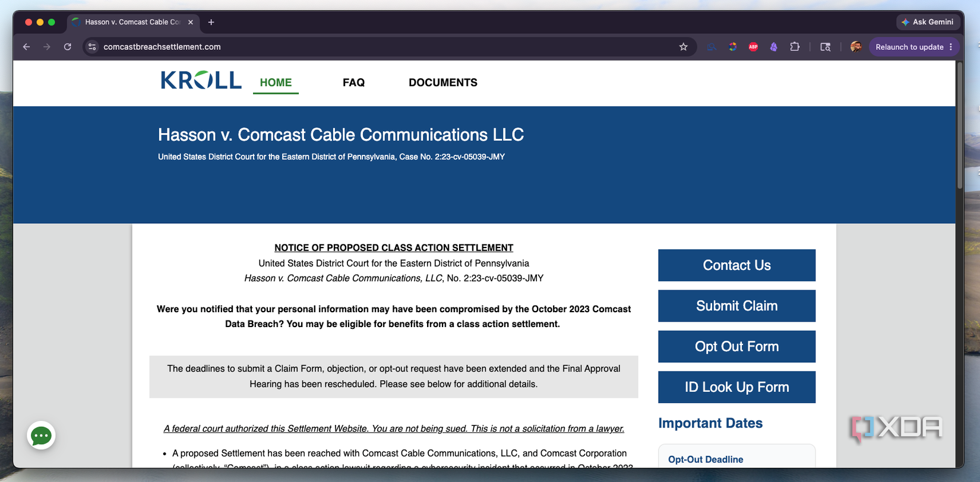The height and width of the screenshot is (482, 980).
Task: Open the DOCUMENTS navigation item
Action: [443, 83]
